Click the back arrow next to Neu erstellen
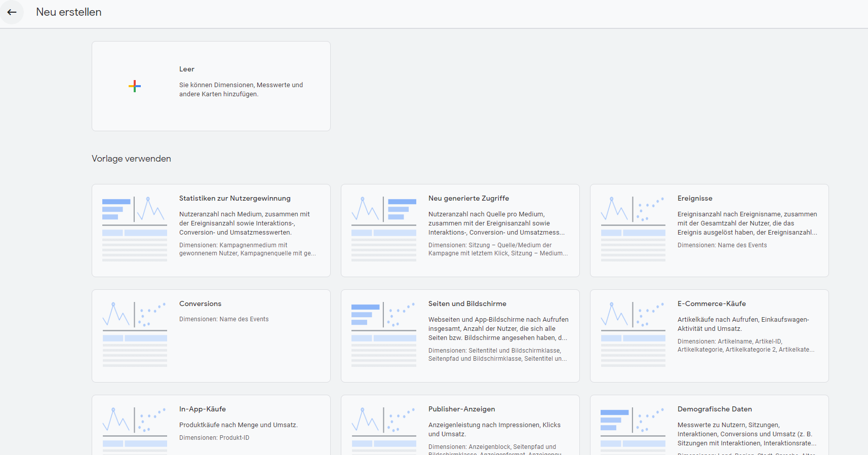The image size is (868, 455). point(12,12)
